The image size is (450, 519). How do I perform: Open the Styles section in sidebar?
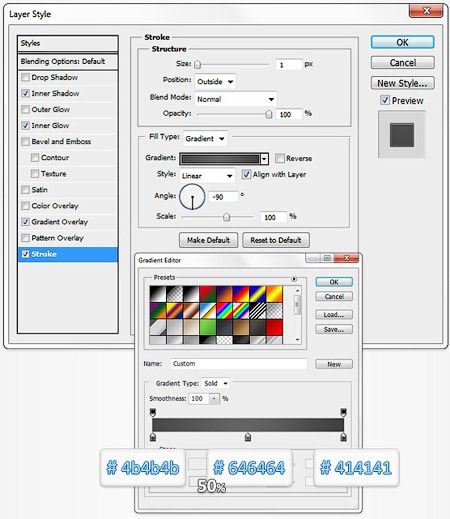click(x=68, y=43)
